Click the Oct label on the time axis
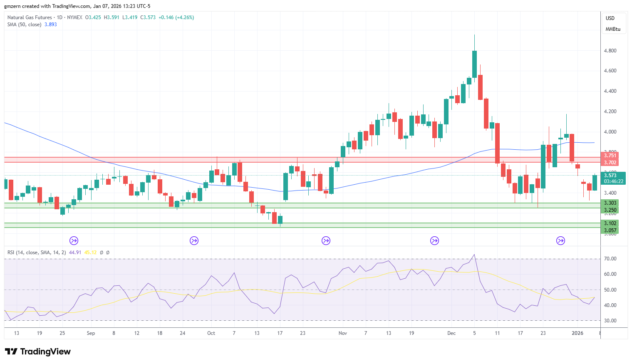The height and width of the screenshot is (364, 632). point(211,333)
